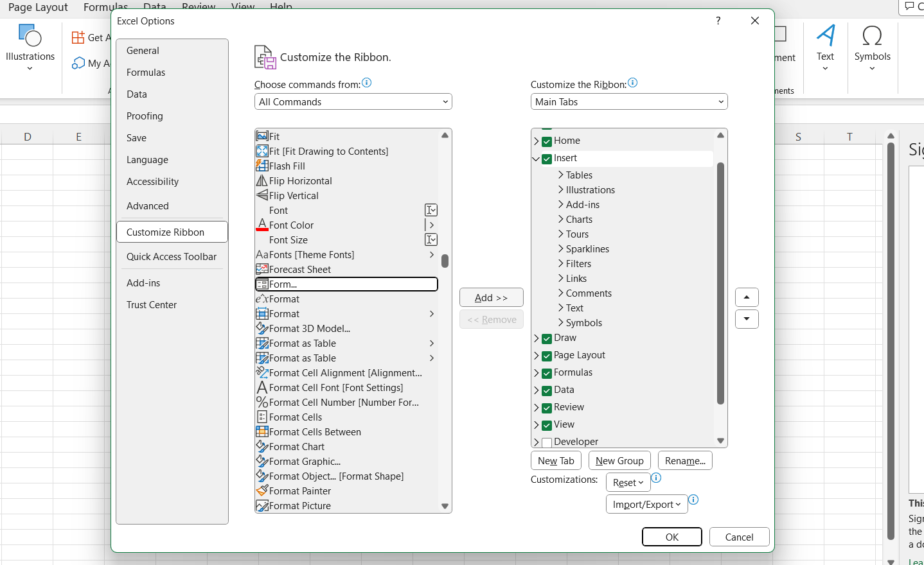Click the Add button
The height and width of the screenshot is (565, 924).
491,297
